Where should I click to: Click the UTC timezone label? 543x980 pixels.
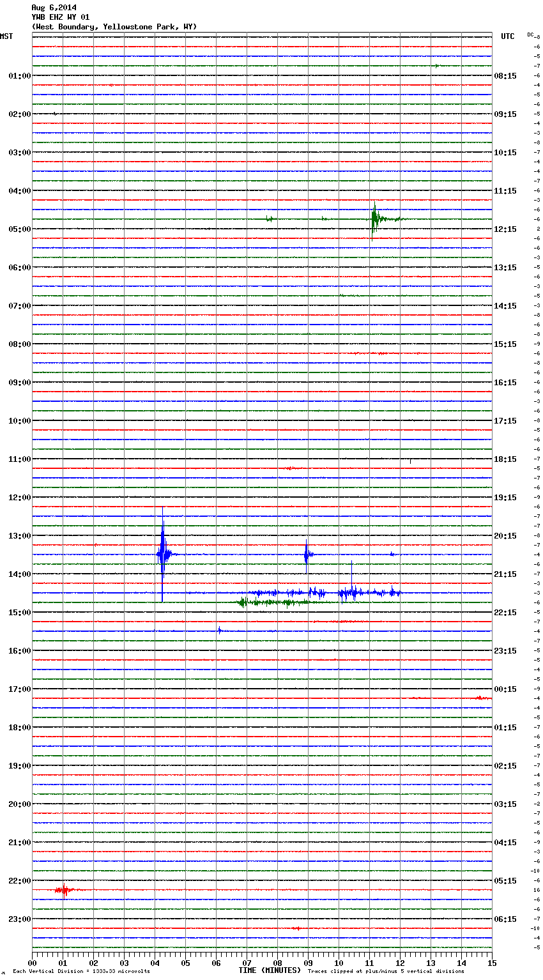(507, 36)
